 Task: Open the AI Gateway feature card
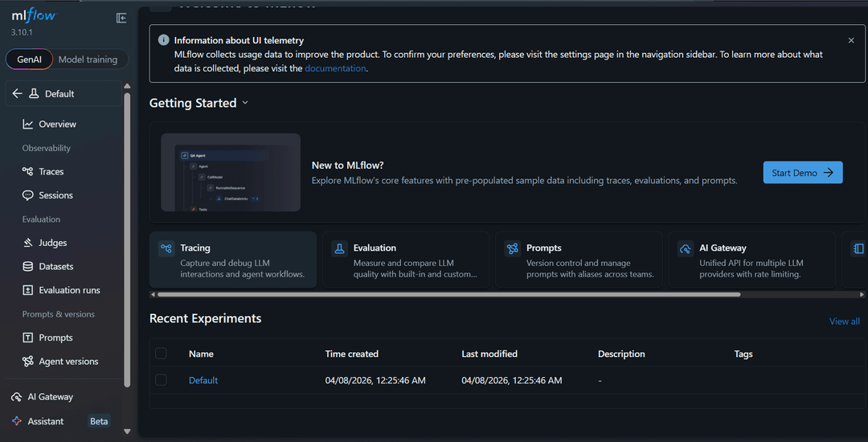click(752, 260)
